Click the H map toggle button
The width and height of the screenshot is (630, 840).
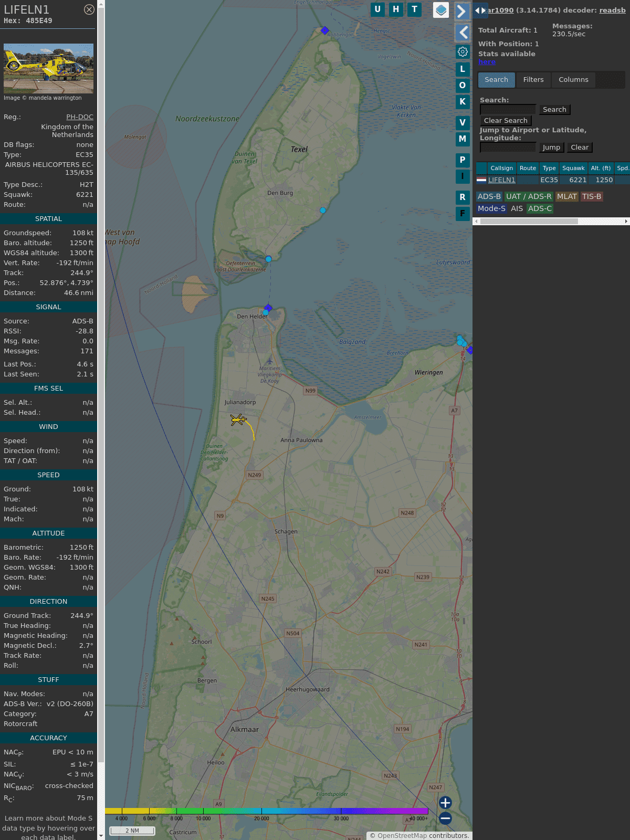[396, 9]
